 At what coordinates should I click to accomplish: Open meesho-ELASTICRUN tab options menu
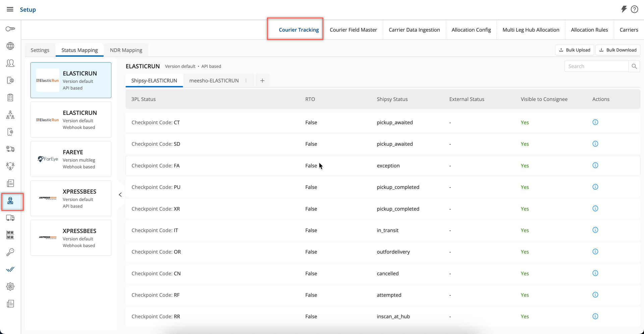click(246, 81)
